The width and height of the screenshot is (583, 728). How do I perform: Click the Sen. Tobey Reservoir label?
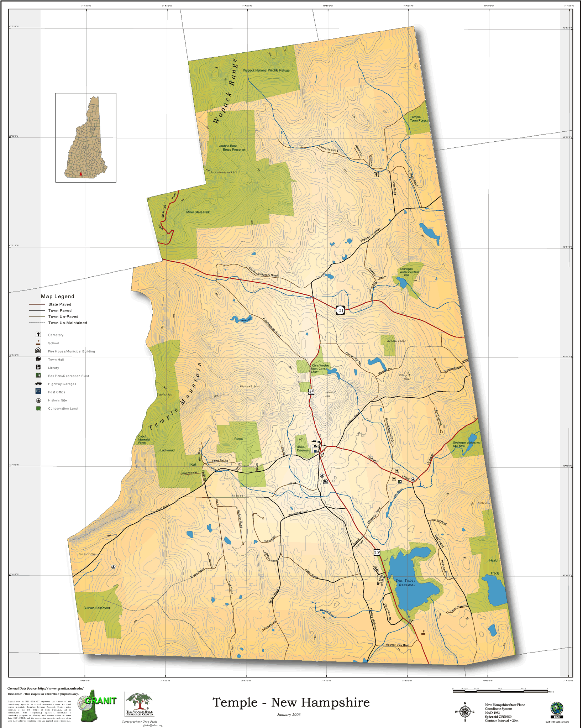click(x=406, y=582)
